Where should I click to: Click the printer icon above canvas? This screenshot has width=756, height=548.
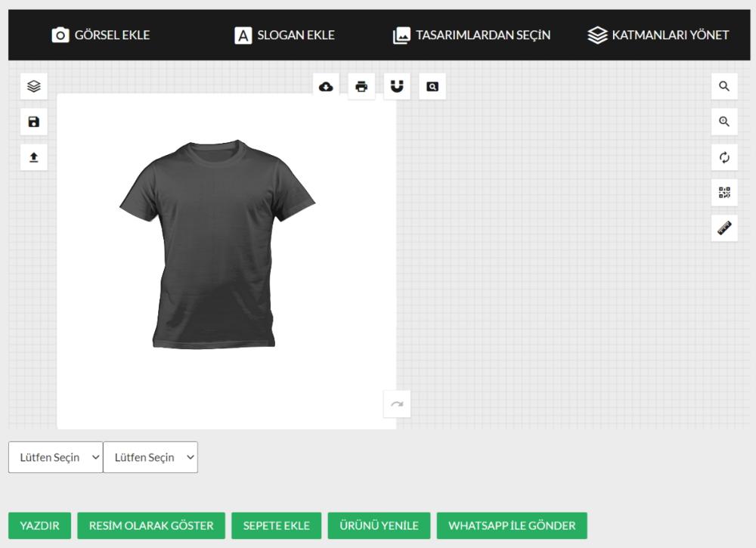pos(361,86)
